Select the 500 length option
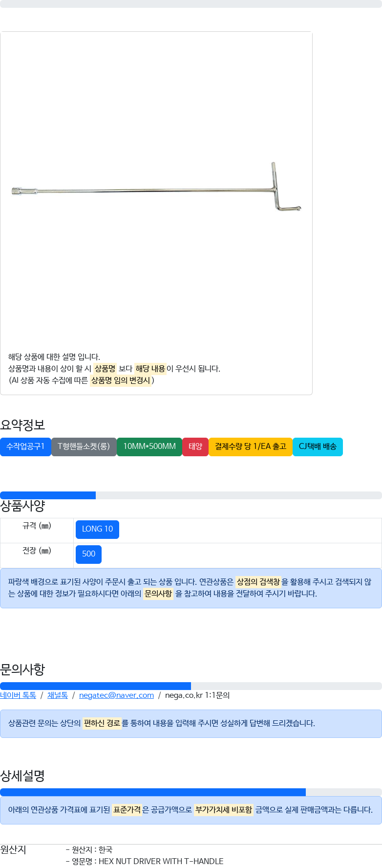The width and height of the screenshot is (382, 868). pos(88,554)
